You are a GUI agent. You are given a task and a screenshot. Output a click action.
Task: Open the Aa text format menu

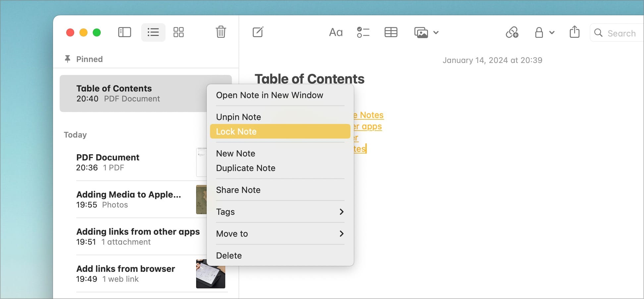[x=336, y=32]
